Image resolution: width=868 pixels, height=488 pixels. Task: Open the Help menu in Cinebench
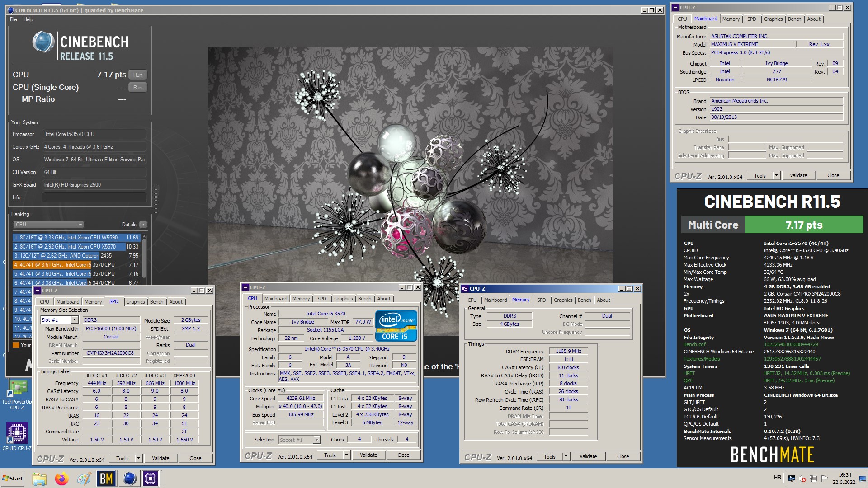click(28, 19)
